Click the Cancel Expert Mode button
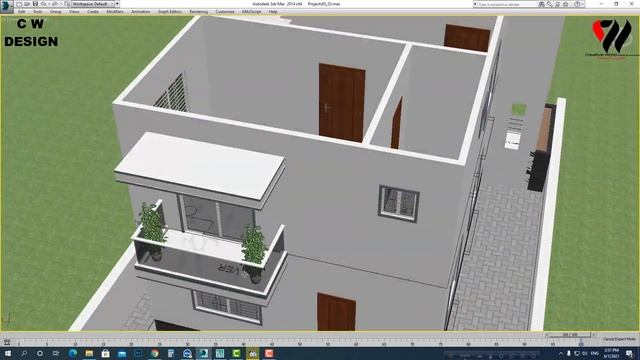640x360 pixels. point(619,339)
